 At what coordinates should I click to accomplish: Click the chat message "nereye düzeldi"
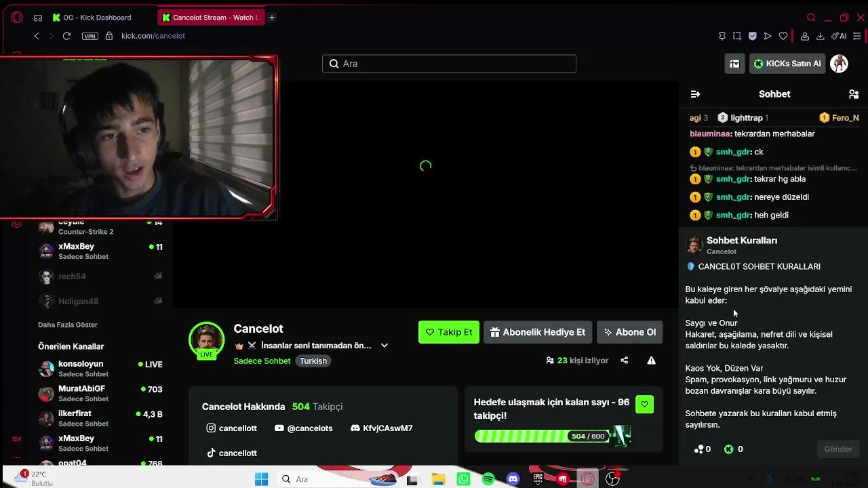click(x=781, y=197)
